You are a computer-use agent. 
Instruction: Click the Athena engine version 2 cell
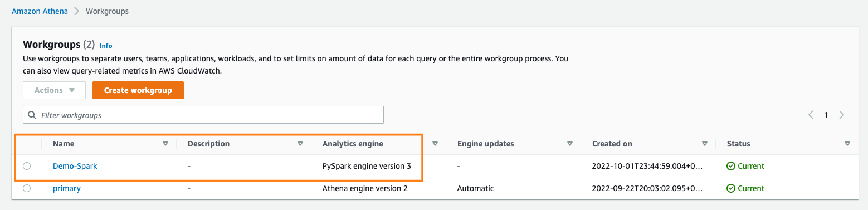[x=365, y=188]
